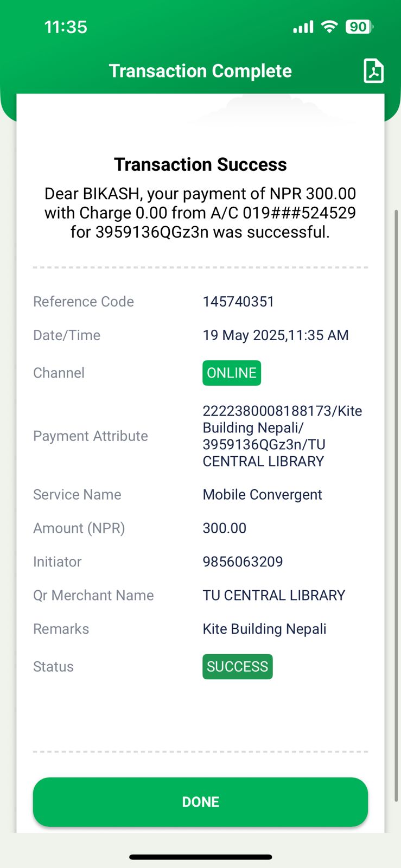Screen dimensions: 401x868
Task: Tap the battery level indicator
Action: point(359,27)
